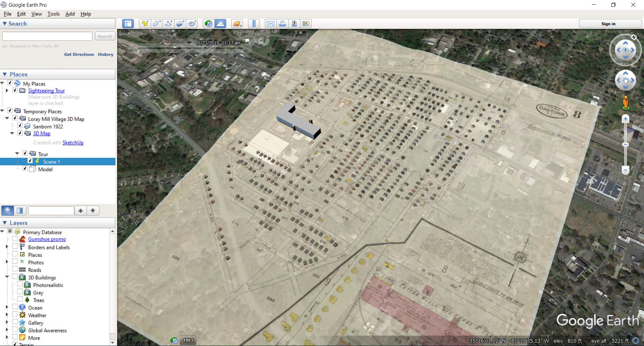Viewport: 644px width, 346px height.
Task: Switch between Earth and planets icon
Action: [x=237, y=23]
